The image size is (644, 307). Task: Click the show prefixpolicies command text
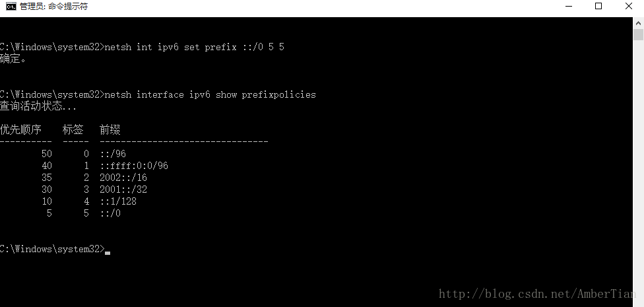210,94
